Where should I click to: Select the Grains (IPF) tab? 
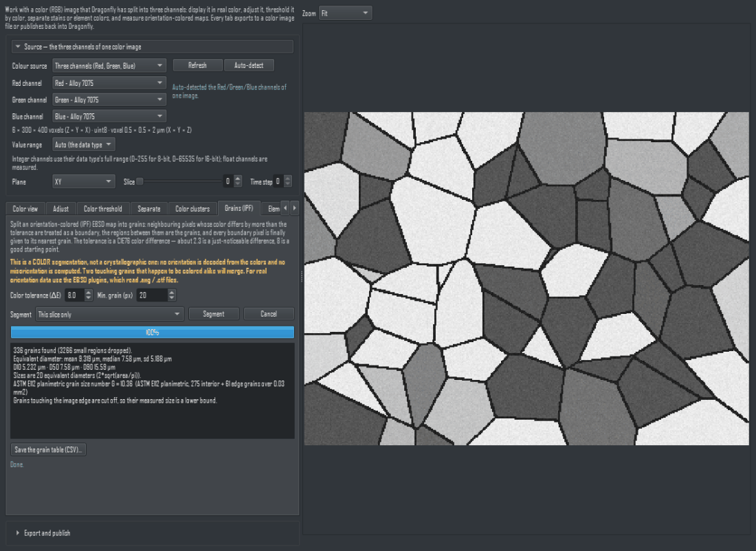(x=238, y=208)
